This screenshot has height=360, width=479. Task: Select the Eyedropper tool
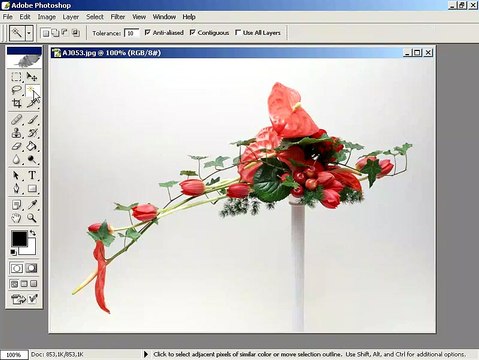[32, 205]
